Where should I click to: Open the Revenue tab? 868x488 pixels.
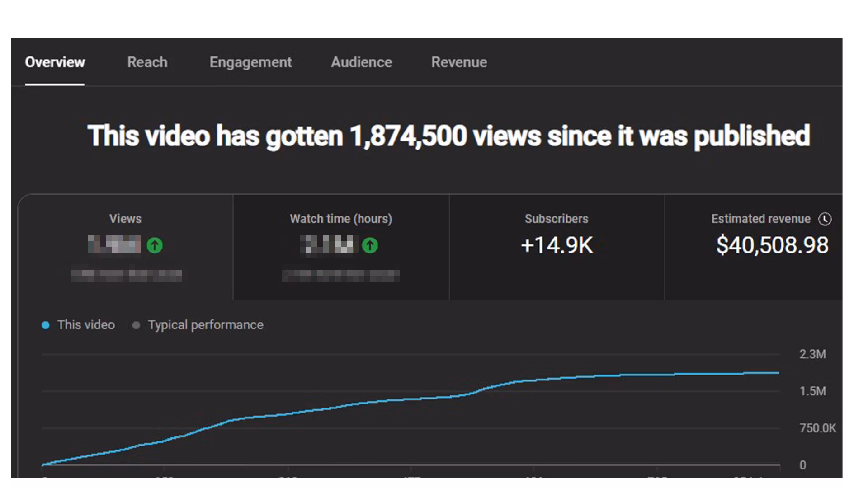pyautogui.click(x=459, y=62)
